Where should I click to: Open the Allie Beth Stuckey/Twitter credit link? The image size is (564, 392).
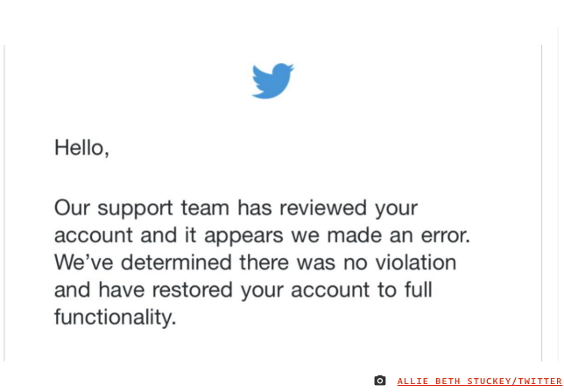(x=479, y=381)
